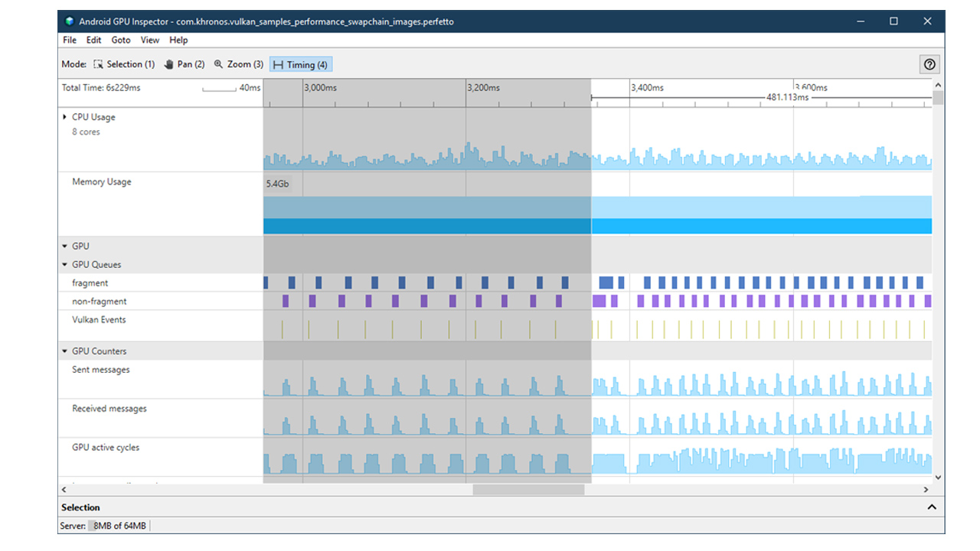Activate Selection (1) mode

tap(124, 64)
